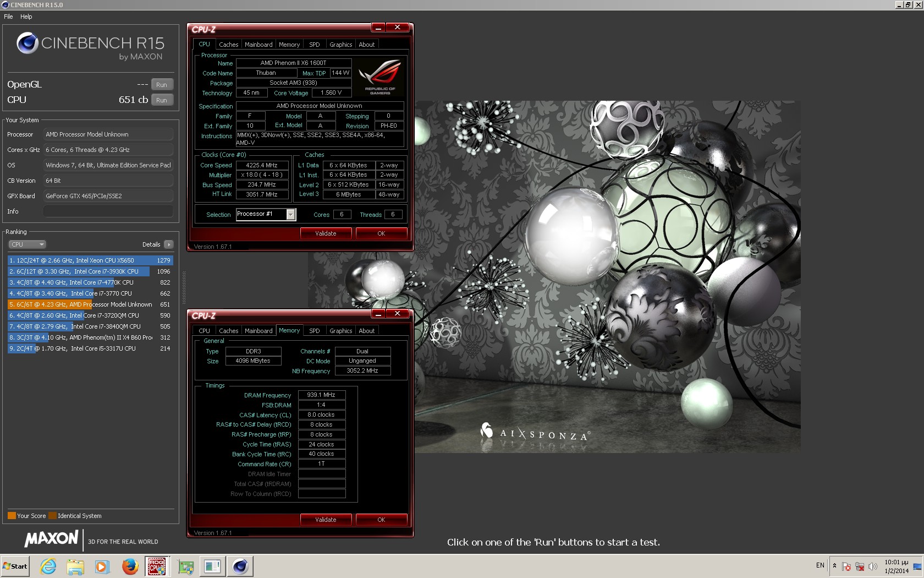Click the Core Speed value 4225.4 MHz
Screen dimensions: 924x578
click(x=262, y=165)
